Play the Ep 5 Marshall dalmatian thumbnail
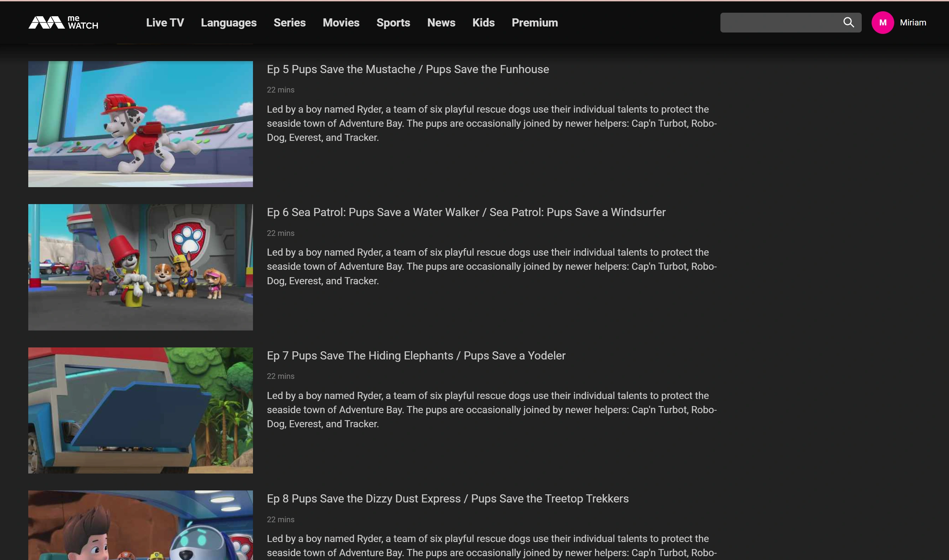The image size is (949, 560). (140, 124)
